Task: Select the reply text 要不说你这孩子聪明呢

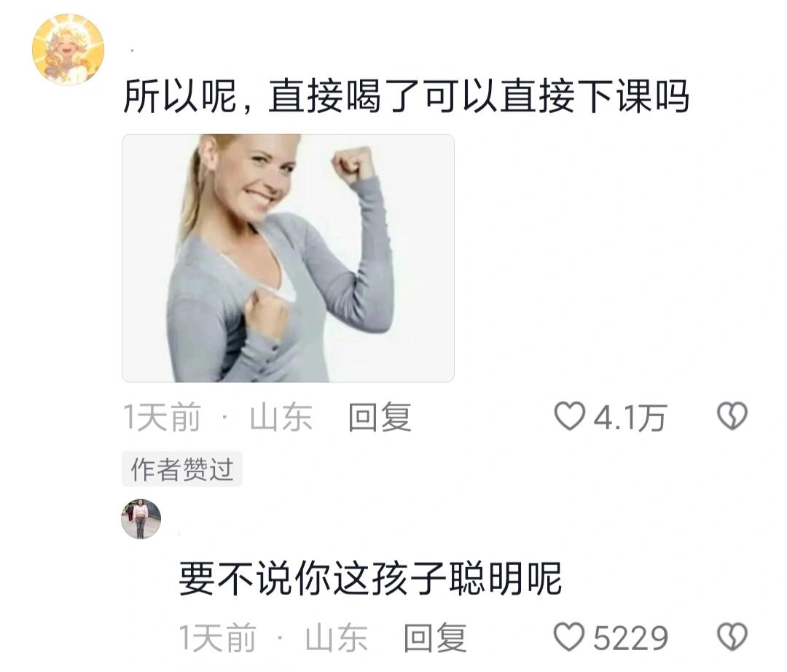Action: point(370,579)
